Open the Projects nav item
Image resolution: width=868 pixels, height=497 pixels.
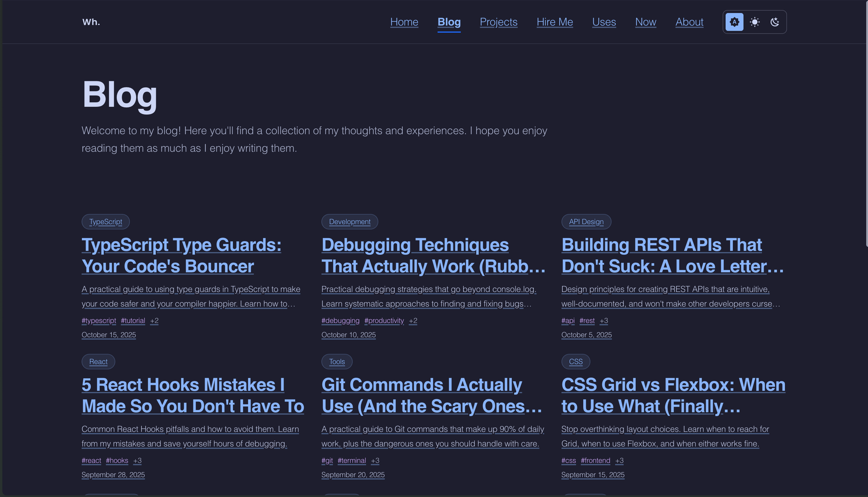(x=498, y=22)
